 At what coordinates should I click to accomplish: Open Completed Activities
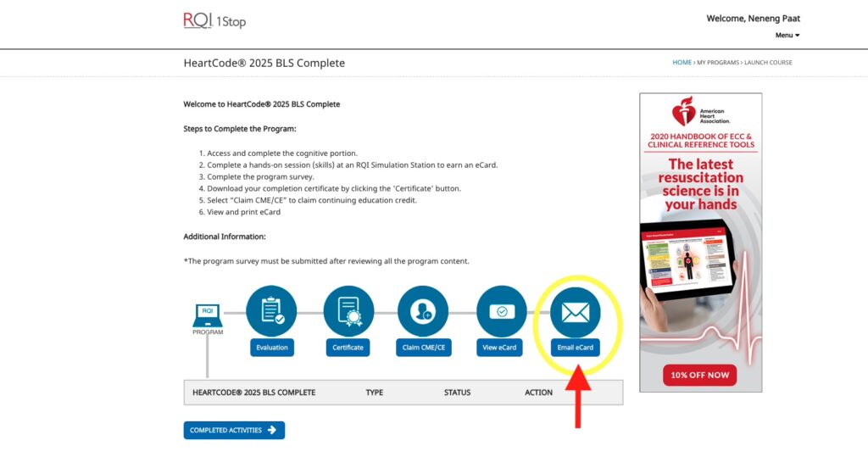pos(234,430)
